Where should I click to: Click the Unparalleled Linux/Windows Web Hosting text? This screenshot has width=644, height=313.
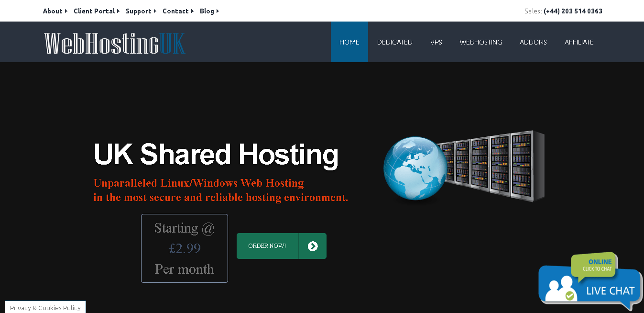(198, 183)
